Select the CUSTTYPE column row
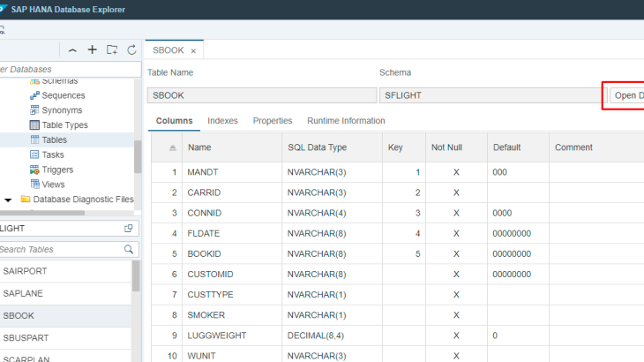Viewport: 644px width, 362px height. coord(398,295)
